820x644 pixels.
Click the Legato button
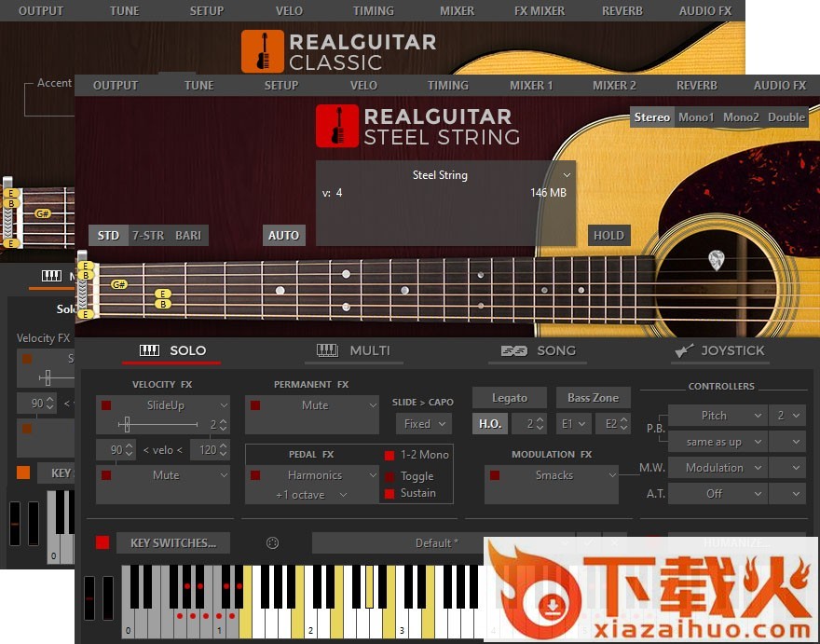tap(510, 398)
